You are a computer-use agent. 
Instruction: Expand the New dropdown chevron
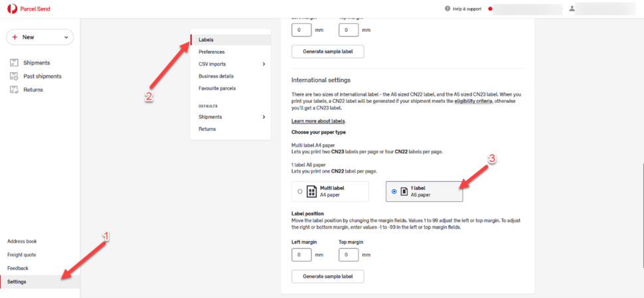pyautogui.click(x=66, y=37)
